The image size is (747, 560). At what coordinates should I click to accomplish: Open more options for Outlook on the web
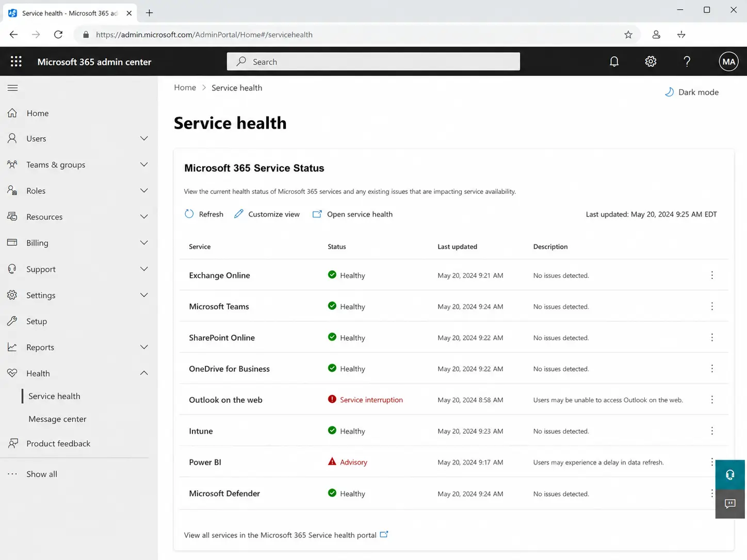(x=712, y=400)
